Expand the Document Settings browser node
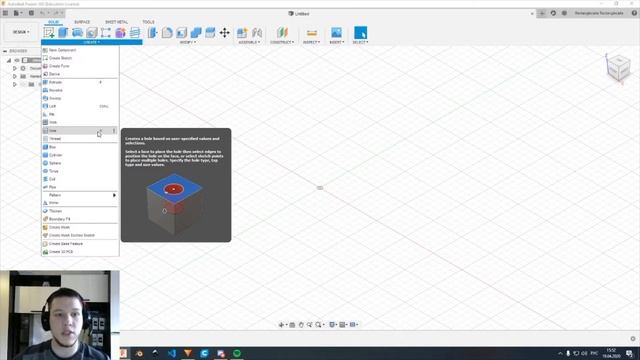 (15, 68)
